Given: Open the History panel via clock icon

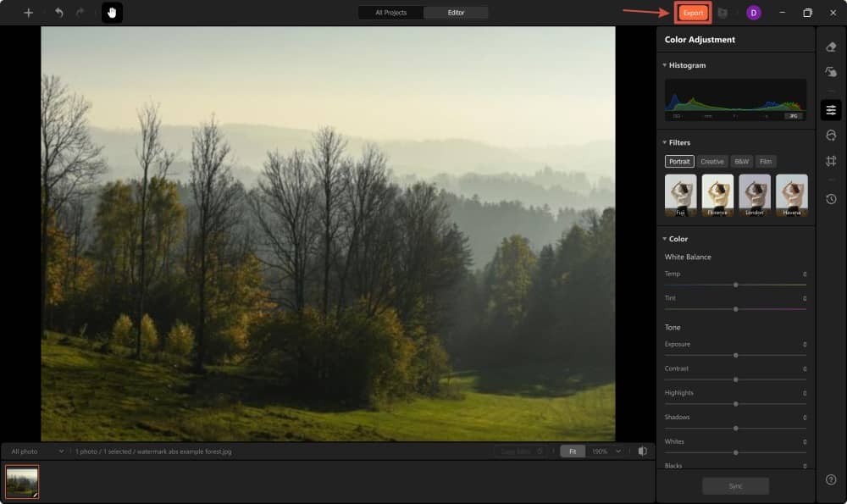Looking at the screenshot, I should pyautogui.click(x=831, y=200).
